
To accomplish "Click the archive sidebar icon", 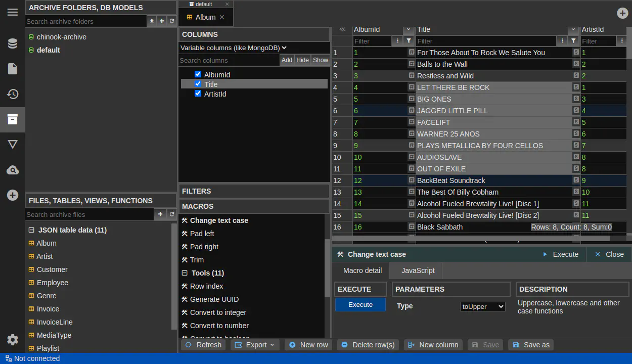I will click(13, 119).
